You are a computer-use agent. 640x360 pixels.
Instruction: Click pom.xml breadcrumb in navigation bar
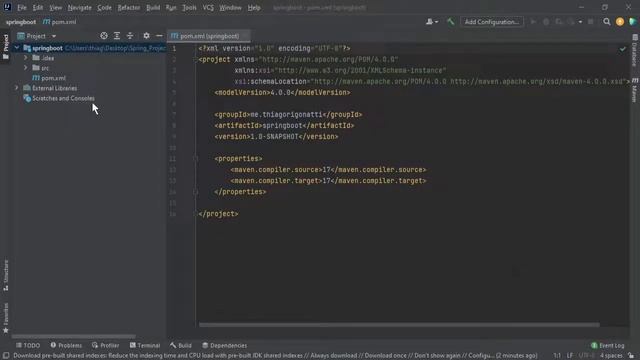(60, 22)
